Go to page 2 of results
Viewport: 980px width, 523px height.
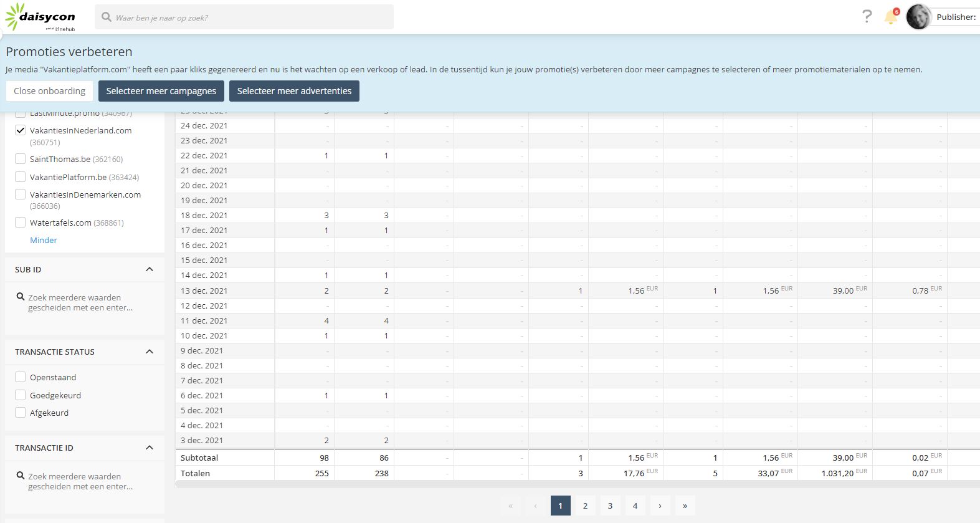[x=586, y=506]
